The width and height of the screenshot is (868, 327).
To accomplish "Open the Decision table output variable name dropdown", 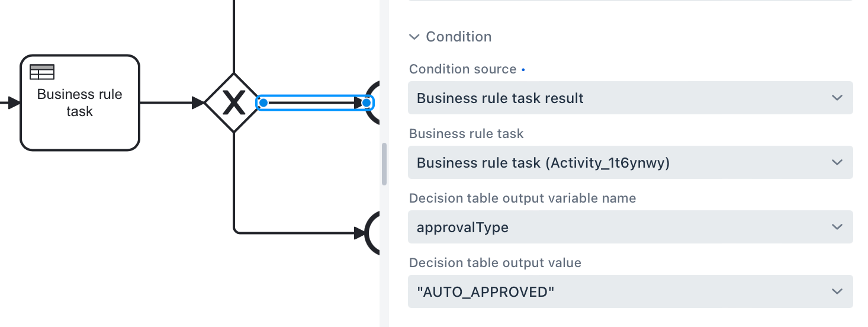I will [x=630, y=227].
